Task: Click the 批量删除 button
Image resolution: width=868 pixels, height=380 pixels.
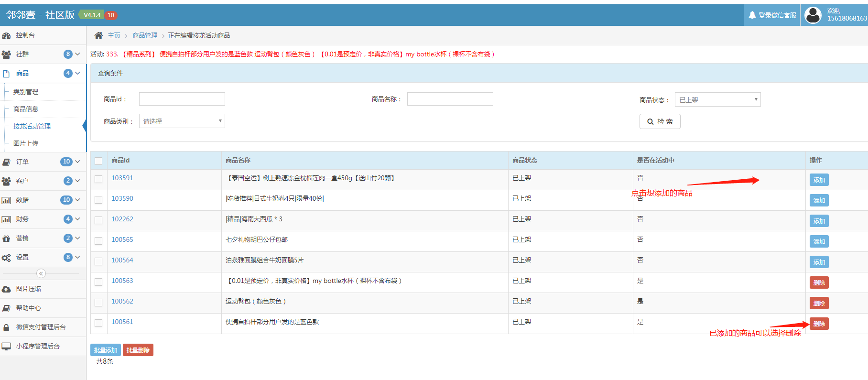Action: point(138,350)
